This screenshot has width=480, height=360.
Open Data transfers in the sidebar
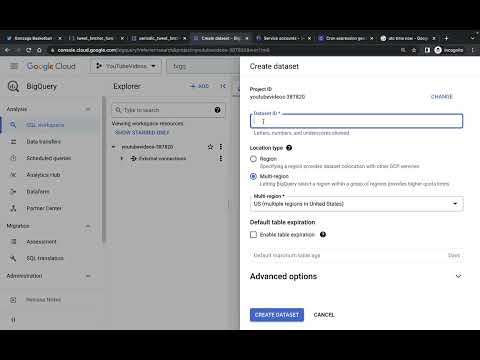pos(45,142)
